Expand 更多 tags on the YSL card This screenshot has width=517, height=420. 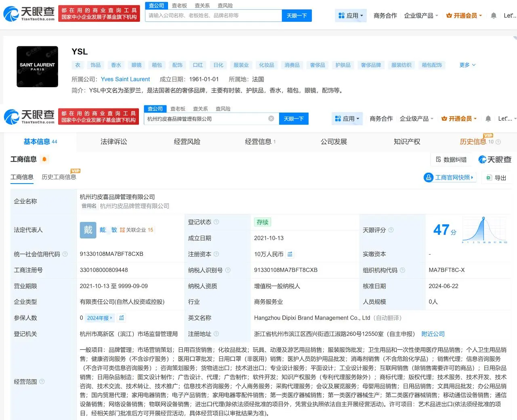[468, 65]
